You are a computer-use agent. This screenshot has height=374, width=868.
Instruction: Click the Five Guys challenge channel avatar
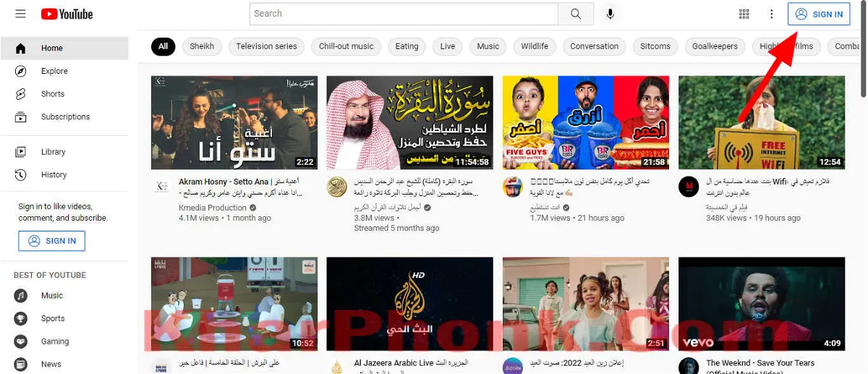pos(512,187)
